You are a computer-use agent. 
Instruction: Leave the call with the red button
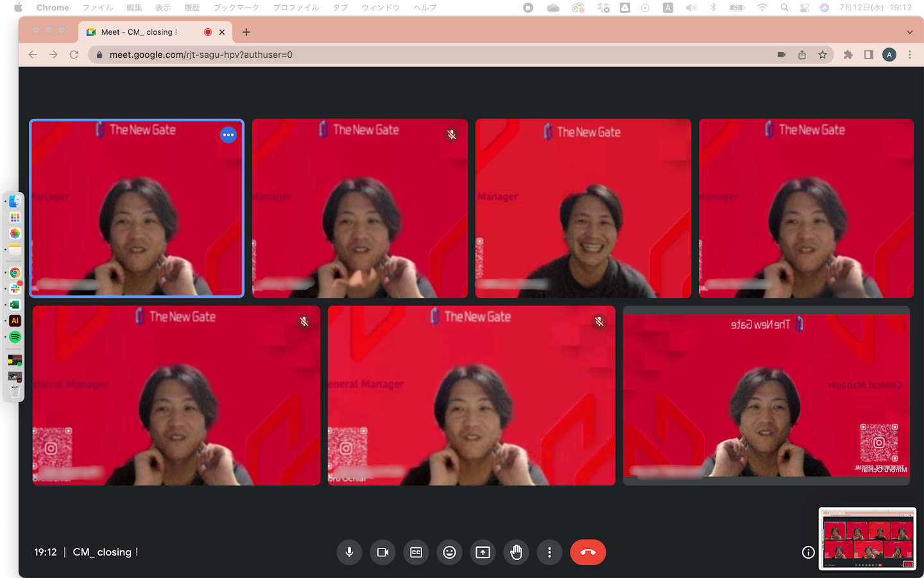588,552
